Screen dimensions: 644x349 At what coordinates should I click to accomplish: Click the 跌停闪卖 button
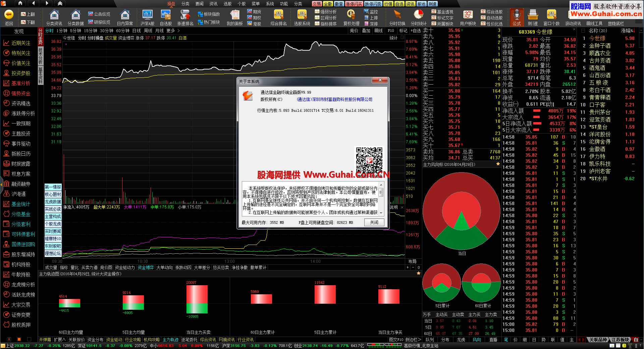point(373,4)
